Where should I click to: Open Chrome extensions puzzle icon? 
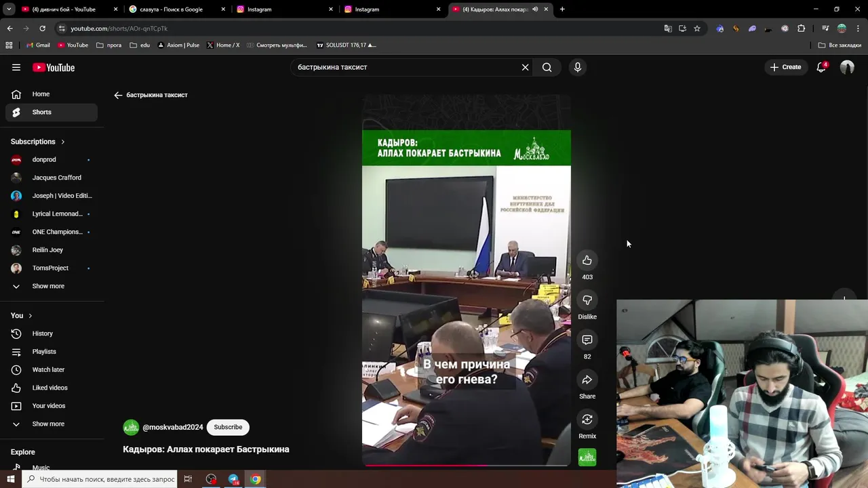(x=802, y=28)
